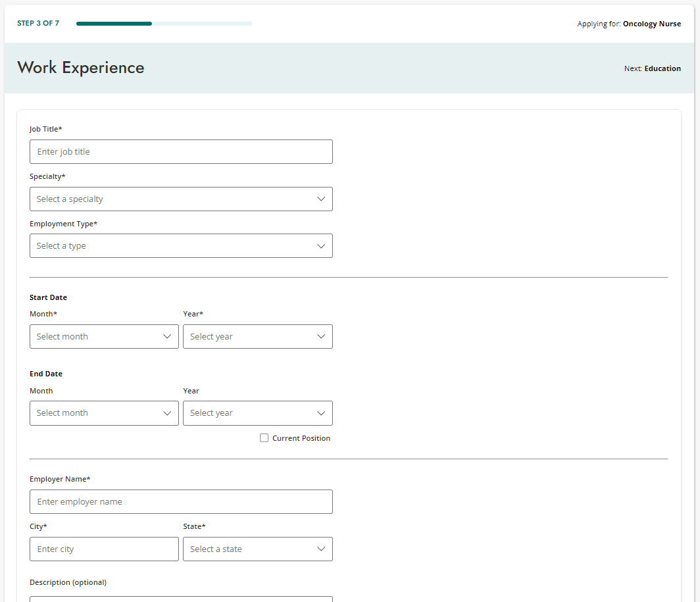Click the End Date Month chevron icon
This screenshot has height=602, width=700.
[x=167, y=413]
